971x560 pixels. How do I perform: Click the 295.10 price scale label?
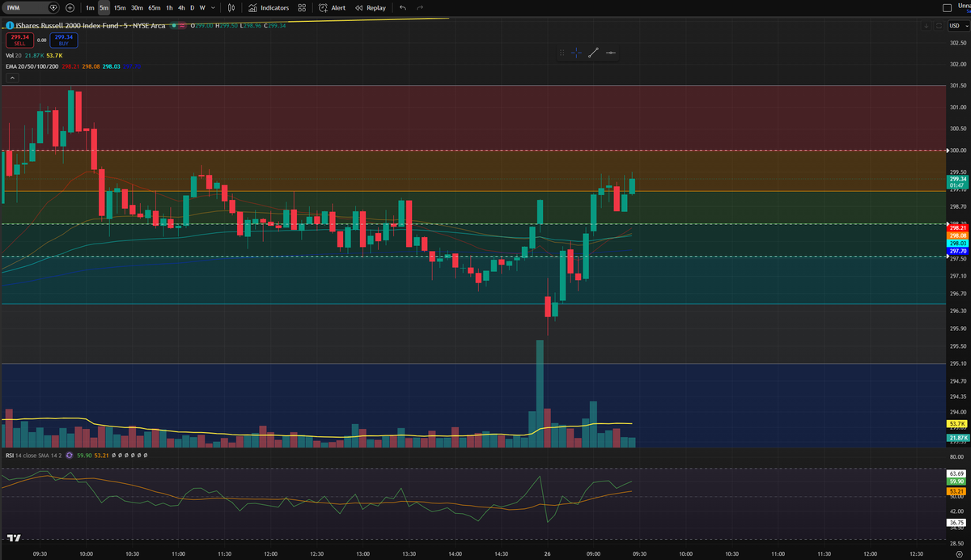(958, 363)
